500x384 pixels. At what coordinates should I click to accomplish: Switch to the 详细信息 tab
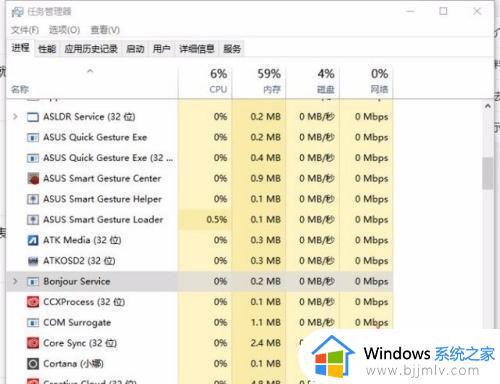pos(197,49)
